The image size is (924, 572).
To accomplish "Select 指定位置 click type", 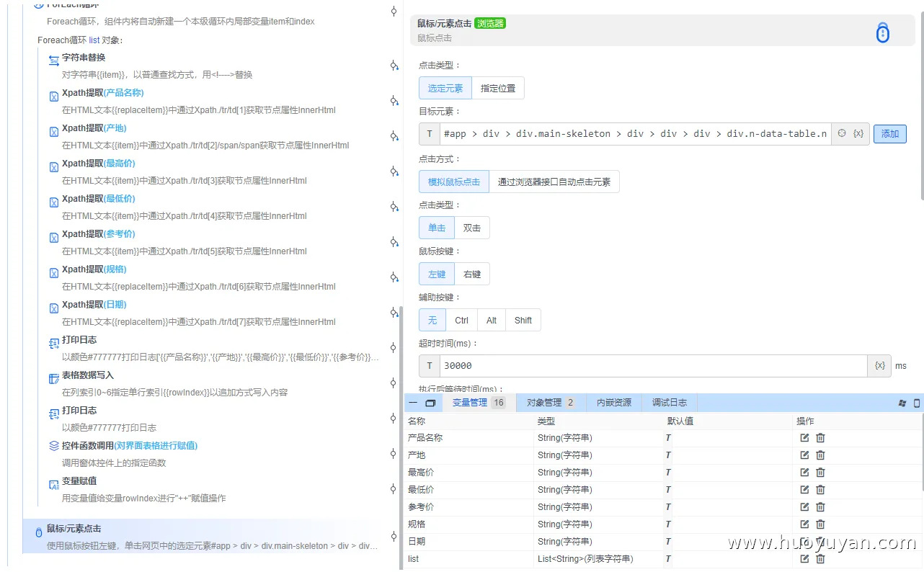I will click(498, 89).
